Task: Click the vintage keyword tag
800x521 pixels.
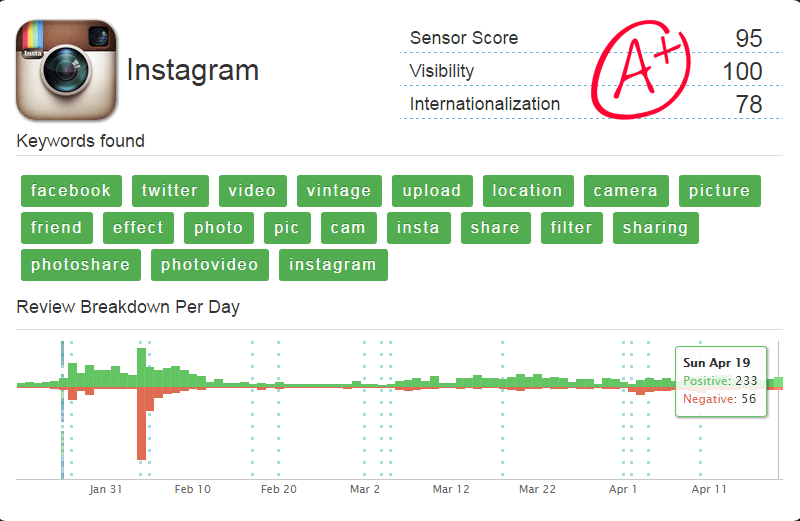Action: click(x=339, y=191)
